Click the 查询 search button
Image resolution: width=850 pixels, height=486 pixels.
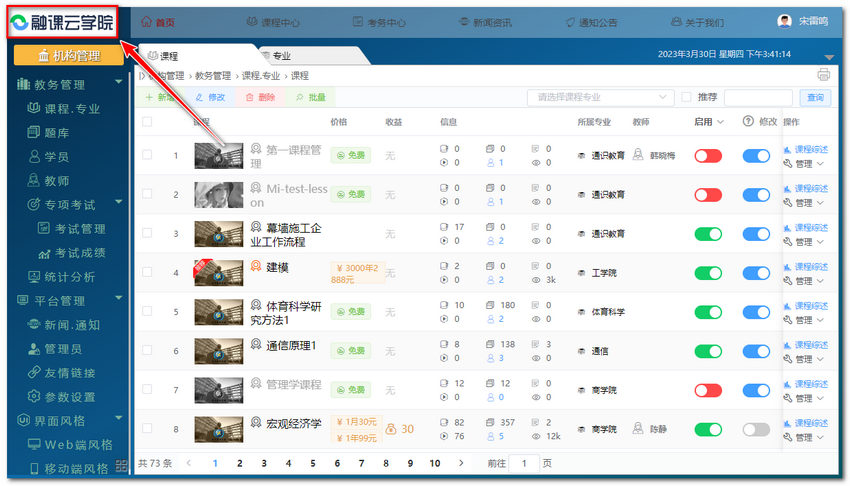(815, 97)
